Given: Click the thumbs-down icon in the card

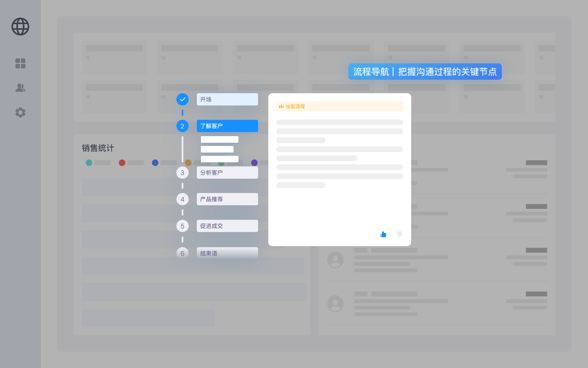Looking at the screenshot, I should tap(399, 234).
